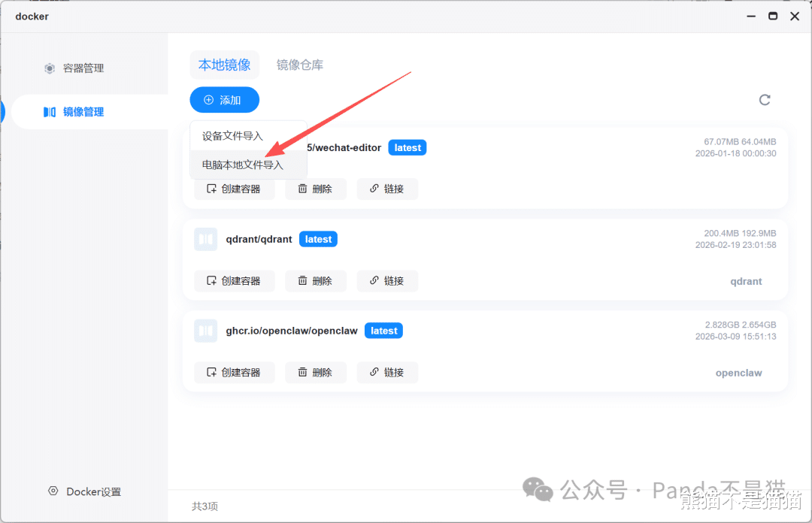Click the 67.07MB 64.04MB size text
Screen dimensions: 812x523
(x=740, y=141)
